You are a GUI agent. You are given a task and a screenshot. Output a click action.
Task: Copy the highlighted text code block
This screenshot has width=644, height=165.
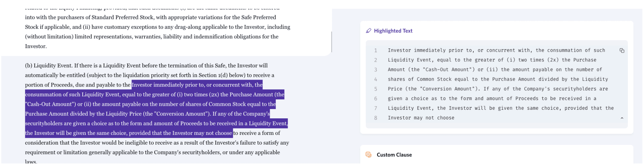pos(622,51)
